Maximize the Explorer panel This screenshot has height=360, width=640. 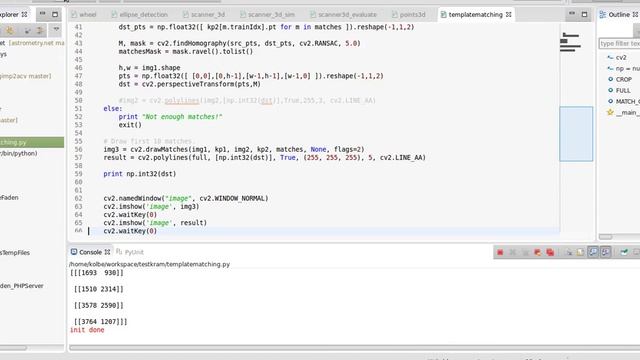(55, 14)
